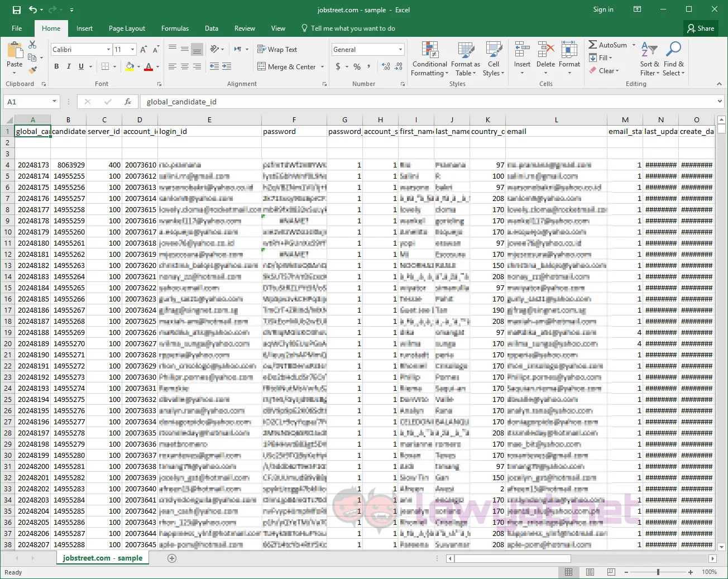Expand the font name Calibri dropdown
This screenshot has height=579, width=728.
click(x=108, y=50)
